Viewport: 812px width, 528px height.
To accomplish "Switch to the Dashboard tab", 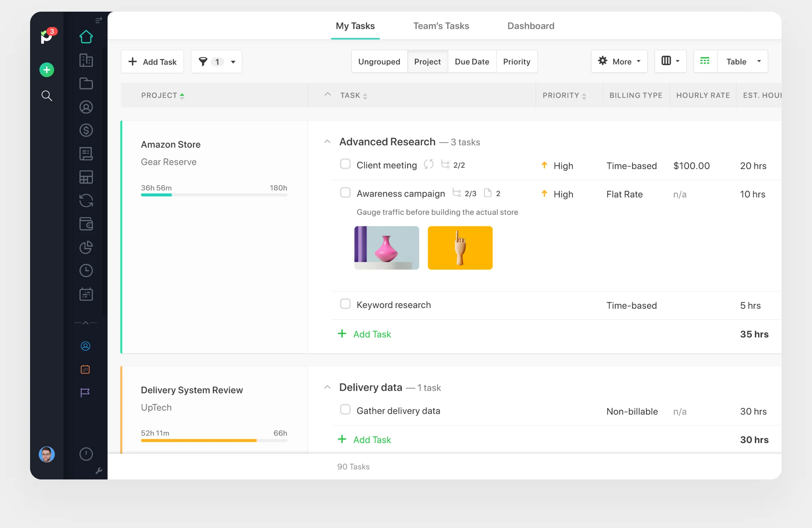I will click(531, 26).
